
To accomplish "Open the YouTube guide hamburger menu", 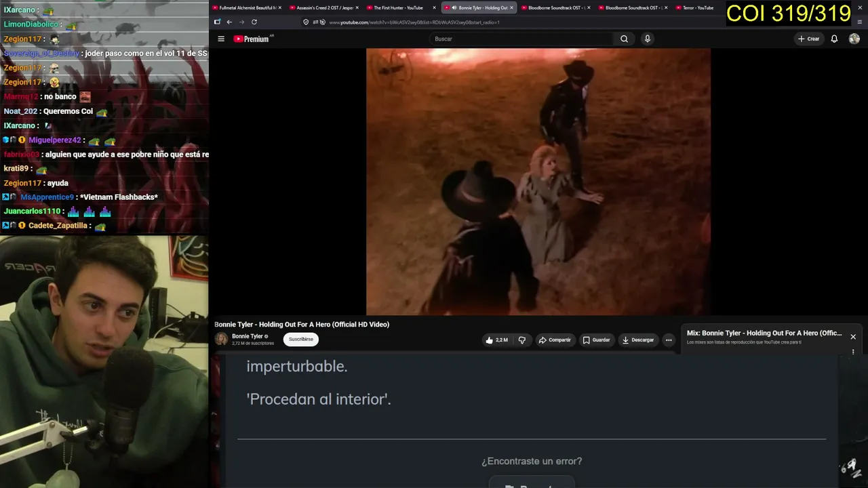I will [x=221, y=39].
